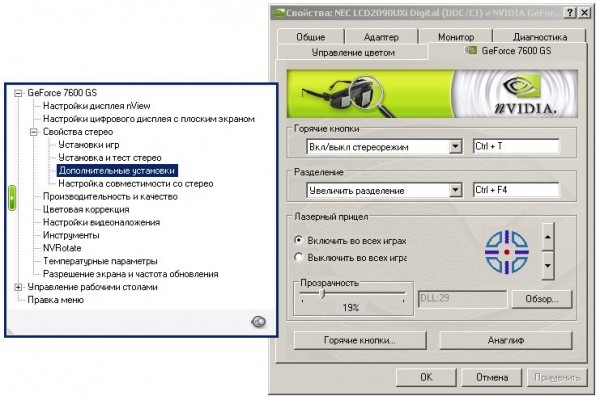Select 'Установка и тест стерео' item
This screenshot has width=600, height=400.
[x=110, y=158]
